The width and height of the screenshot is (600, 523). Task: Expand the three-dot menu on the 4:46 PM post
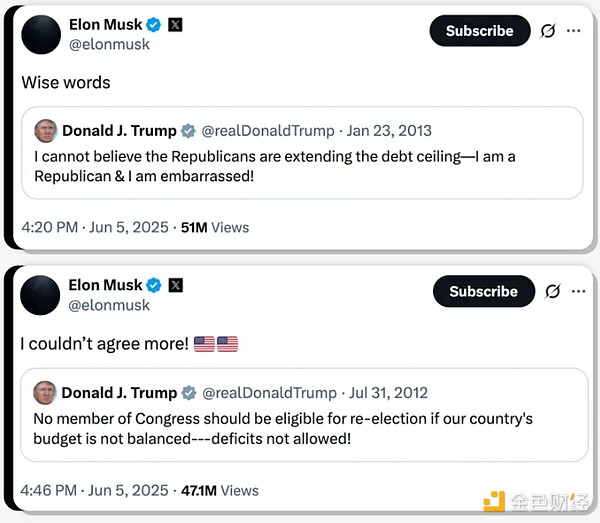pyautogui.click(x=576, y=291)
